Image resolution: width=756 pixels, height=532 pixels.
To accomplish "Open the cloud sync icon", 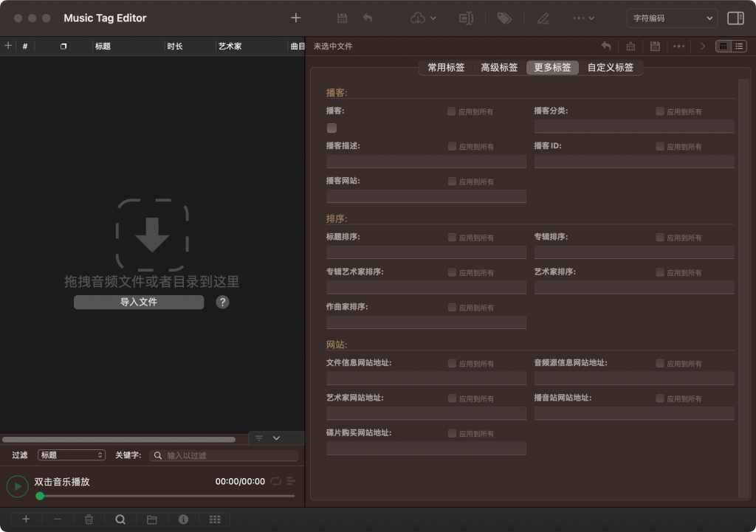I will (x=417, y=18).
